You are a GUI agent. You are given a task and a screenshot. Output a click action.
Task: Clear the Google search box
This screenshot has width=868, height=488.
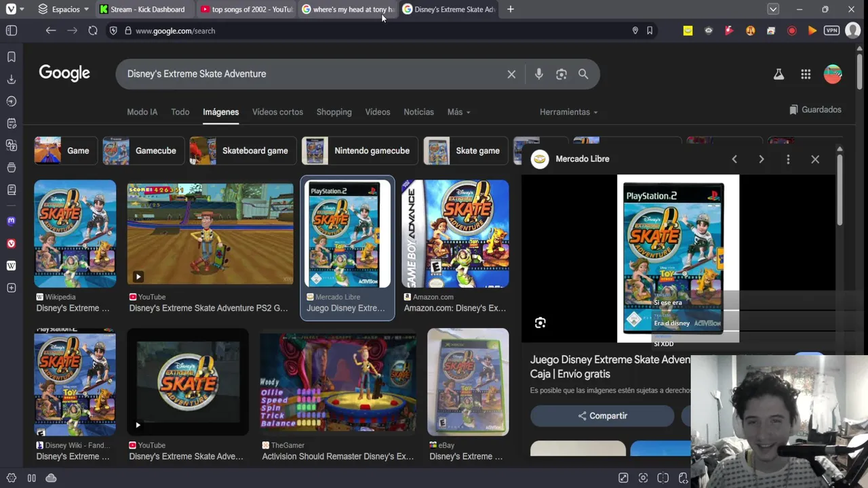click(x=511, y=74)
